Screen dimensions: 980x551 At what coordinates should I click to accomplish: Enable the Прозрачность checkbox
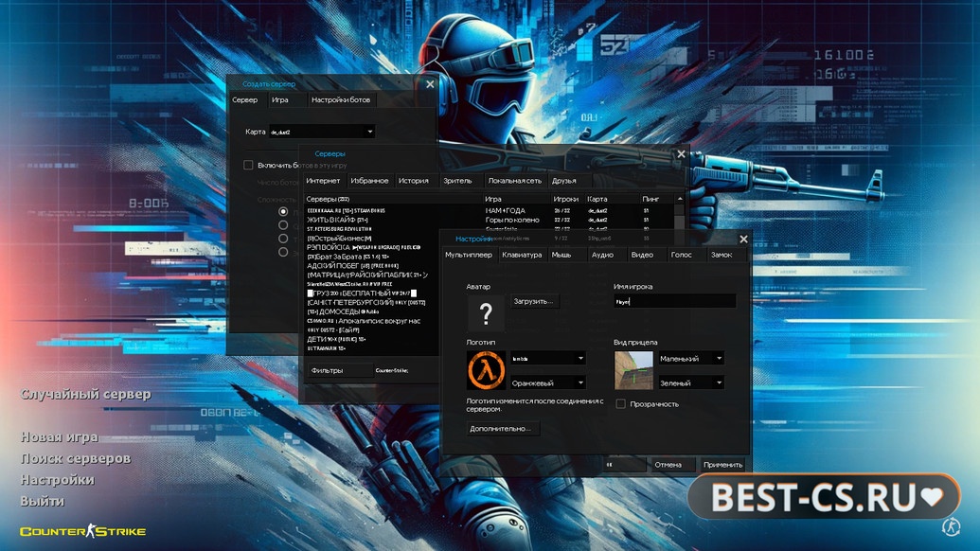point(620,404)
